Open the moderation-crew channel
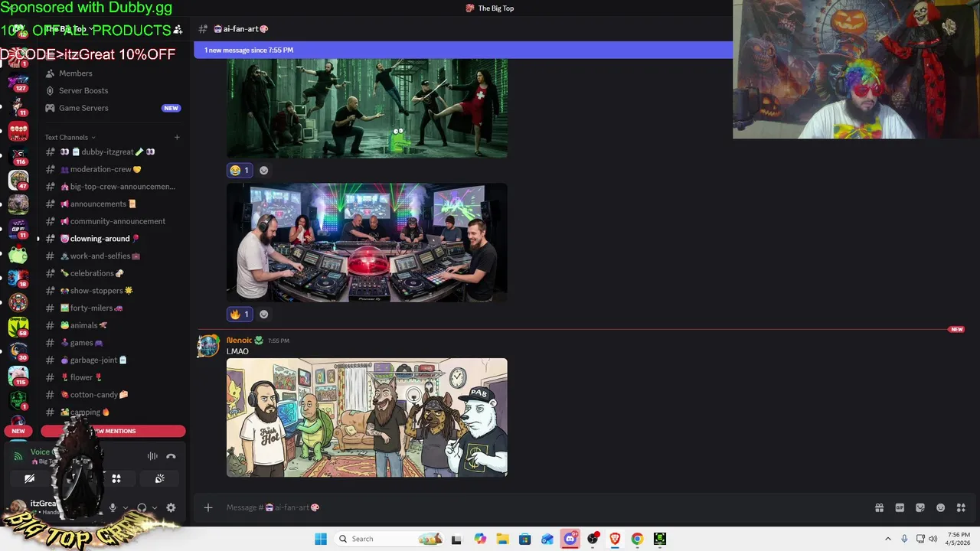Image resolution: width=980 pixels, height=551 pixels. (x=113, y=169)
